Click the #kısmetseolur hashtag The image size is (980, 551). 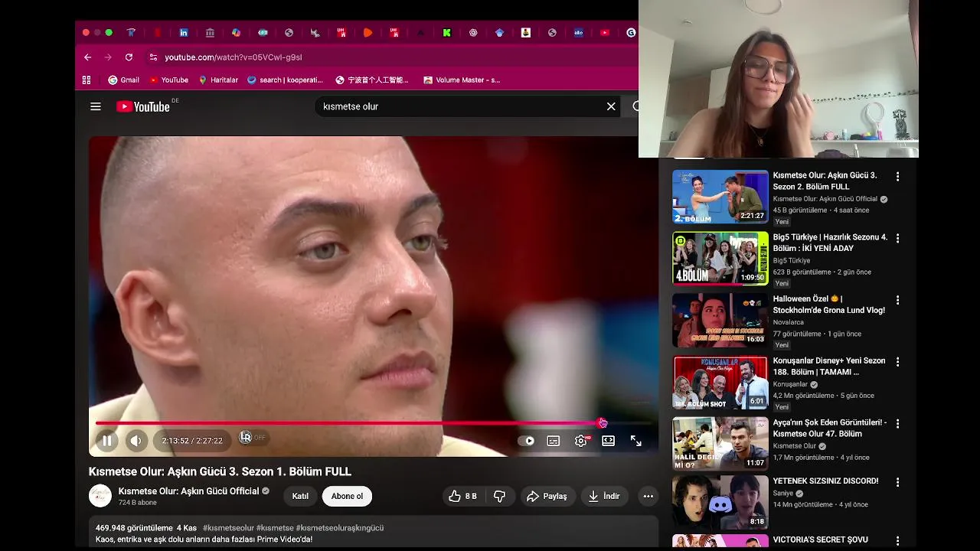coord(228,528)
